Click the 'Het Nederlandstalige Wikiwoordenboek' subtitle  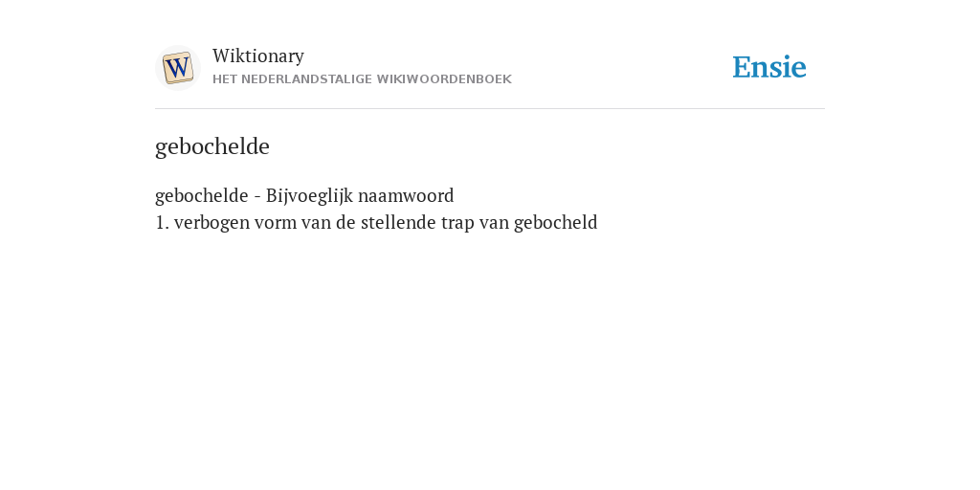[x=362, y=79]
